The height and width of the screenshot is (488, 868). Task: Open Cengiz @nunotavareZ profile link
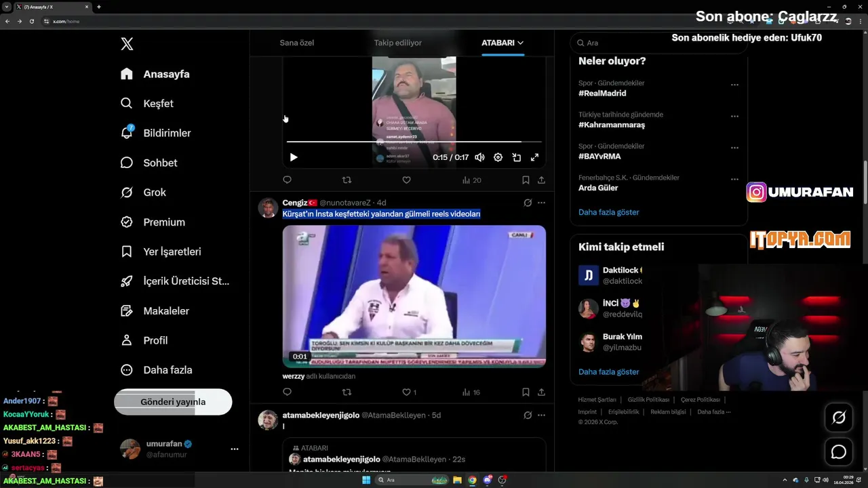[345, 203]
